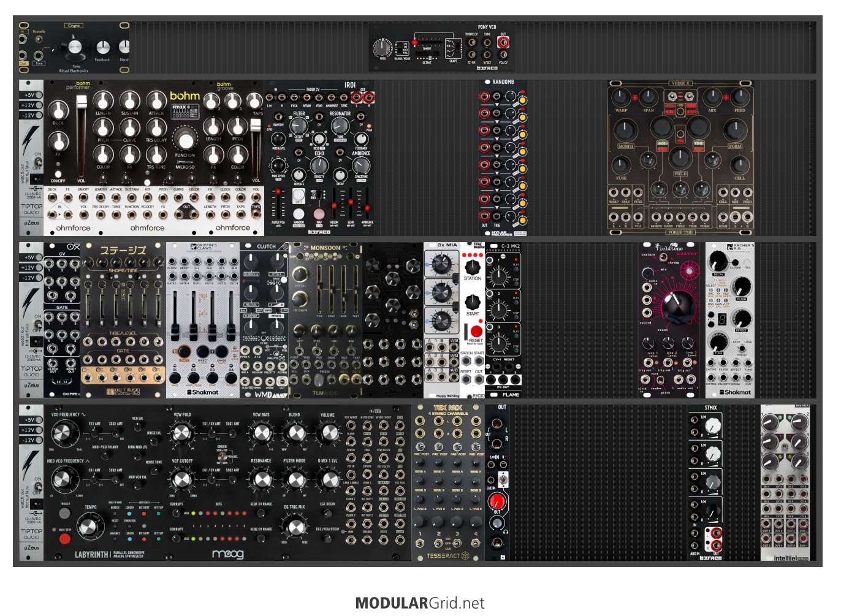Click the Labyrinth FILTER MODE knob
This screenshot has height=616, width=841.
coord(296,480)
